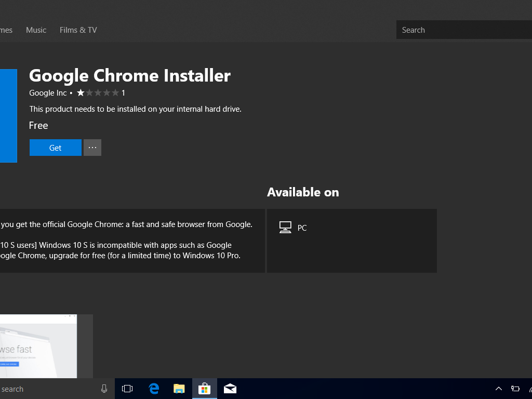The height and width of the screenshot is (399, 532).
Task: Click the blue app logo tile
Action: 8,115
